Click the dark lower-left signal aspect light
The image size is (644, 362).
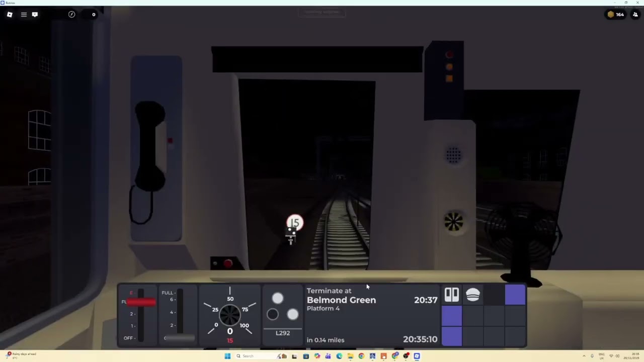pyautogui.click(x=272, y=315)
